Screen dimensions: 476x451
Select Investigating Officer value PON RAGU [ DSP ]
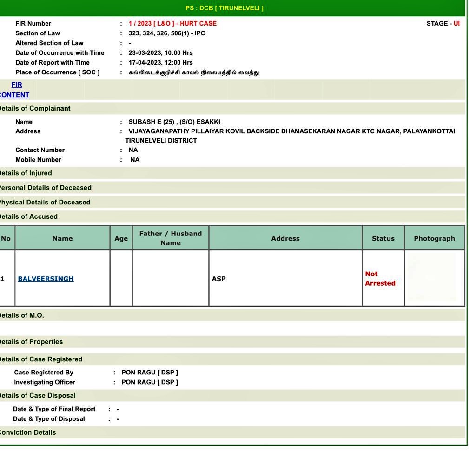pos(150,382)
